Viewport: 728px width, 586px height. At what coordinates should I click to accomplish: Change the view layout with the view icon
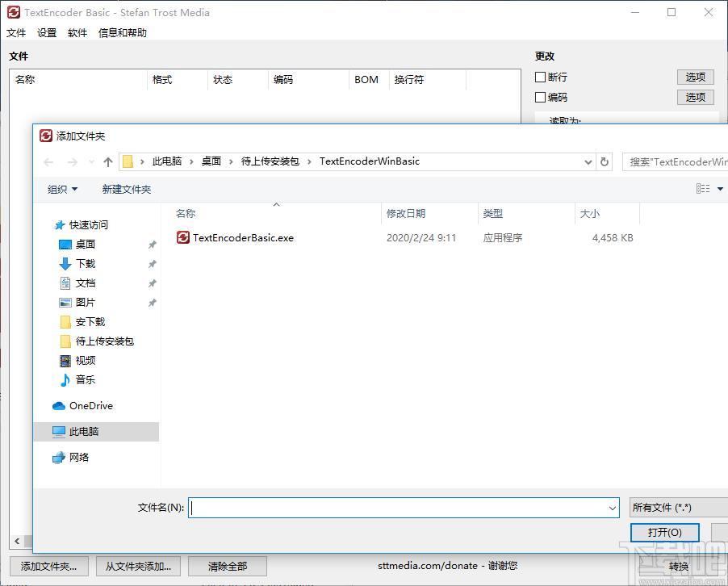click(x=703, y=189)
